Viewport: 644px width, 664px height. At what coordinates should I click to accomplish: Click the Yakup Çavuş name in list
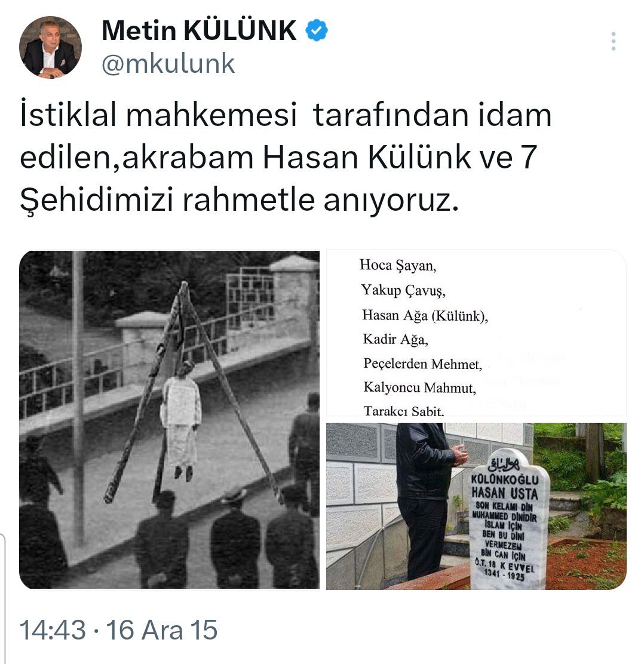coord(403,290)
